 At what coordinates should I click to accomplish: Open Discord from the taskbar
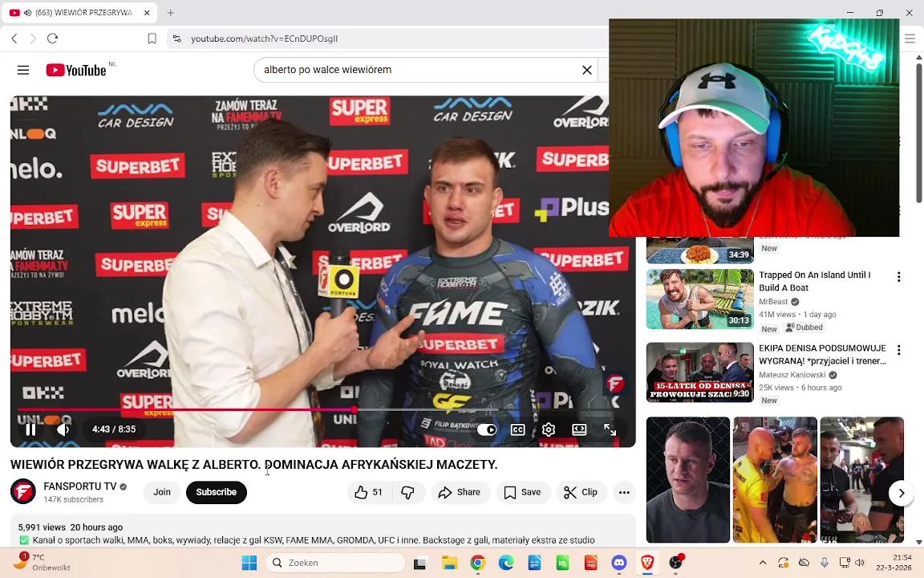618,563
